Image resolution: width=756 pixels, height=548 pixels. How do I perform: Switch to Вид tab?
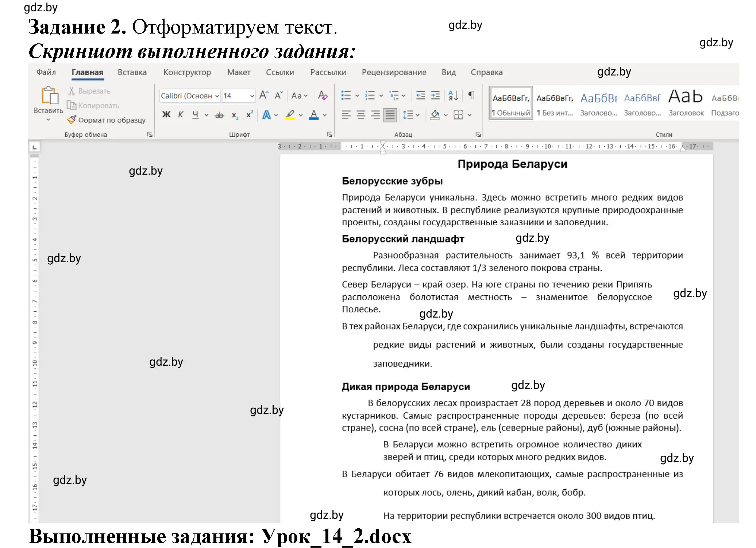(x=448, y=72)
